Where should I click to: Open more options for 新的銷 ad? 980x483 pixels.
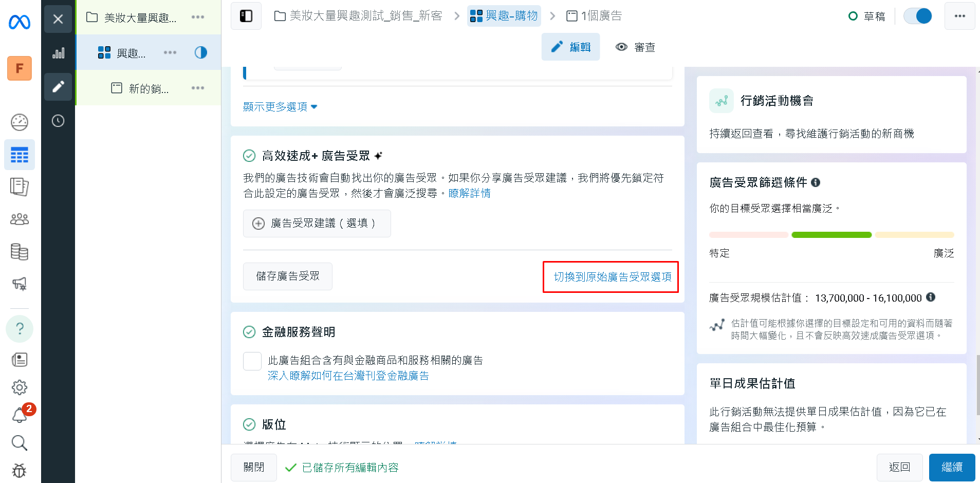(x=198, y=88)
